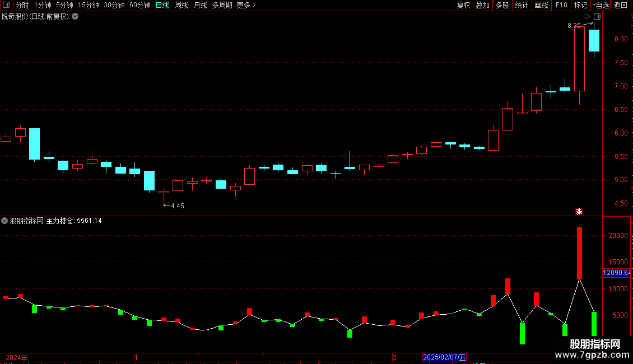Switch to 分时 intraday view
Image resolution: width=633 pixels, height=364 pixels.
point(22,5)
